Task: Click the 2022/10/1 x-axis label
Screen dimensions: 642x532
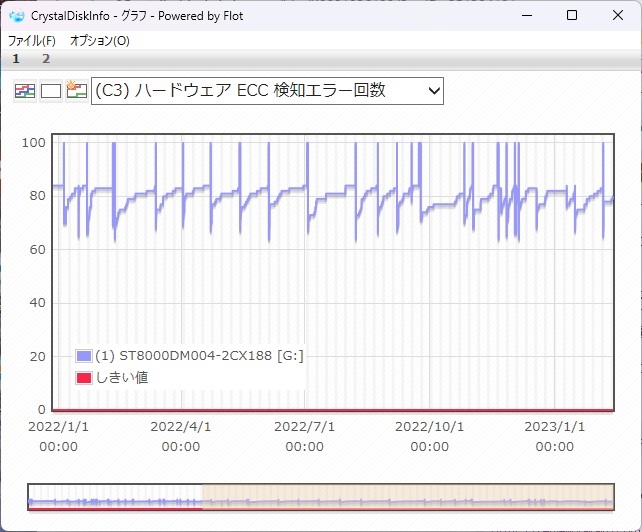Action: pos(430,437)
